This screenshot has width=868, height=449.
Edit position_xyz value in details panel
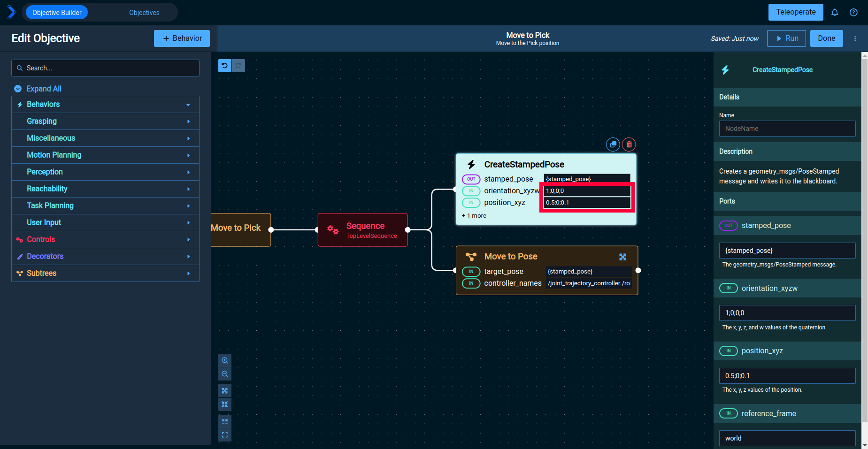point(787,376)
